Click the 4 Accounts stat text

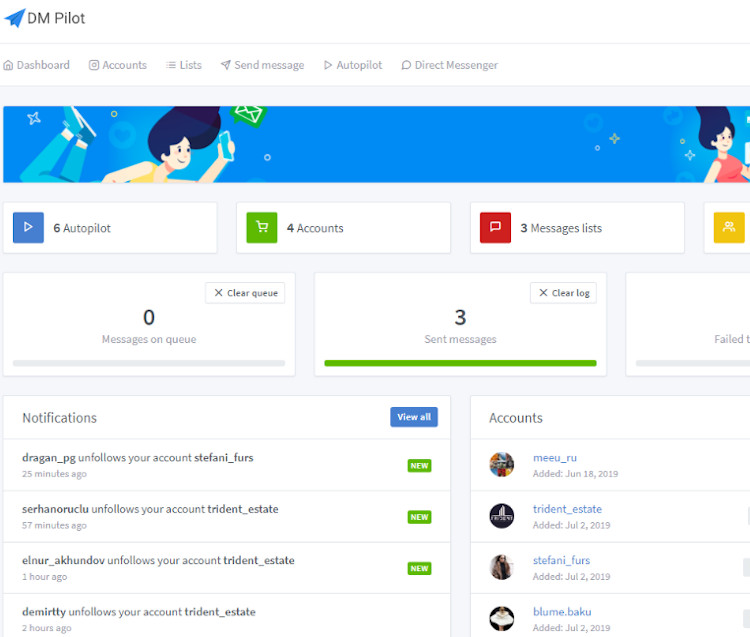tap(315, 228)
